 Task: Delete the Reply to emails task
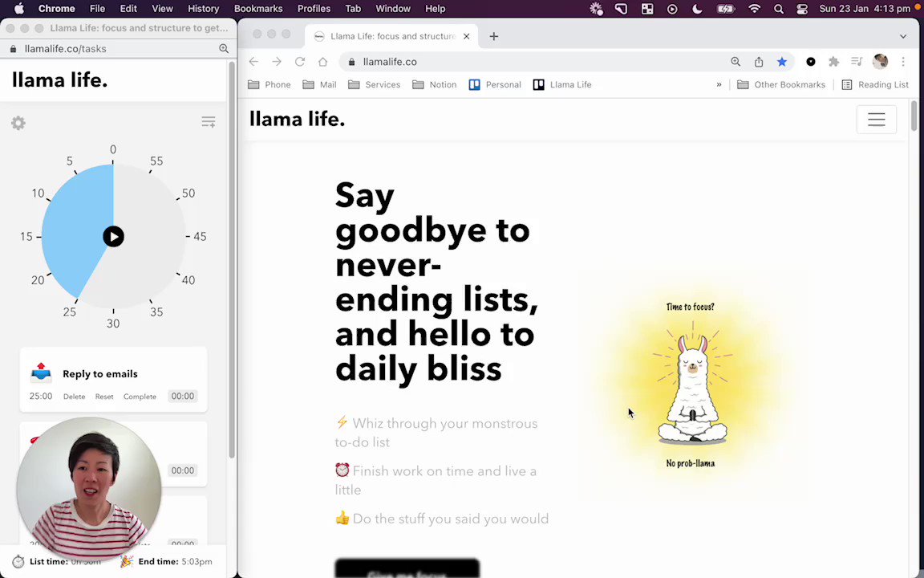pos(75,397)
